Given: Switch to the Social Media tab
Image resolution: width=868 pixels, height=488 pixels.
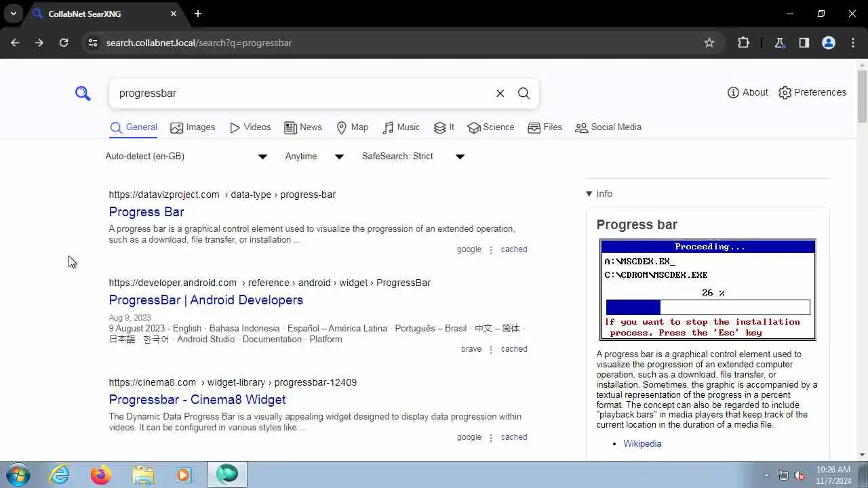Looking at the screenshot, I should pyautogui.click(x=608, y=127).
